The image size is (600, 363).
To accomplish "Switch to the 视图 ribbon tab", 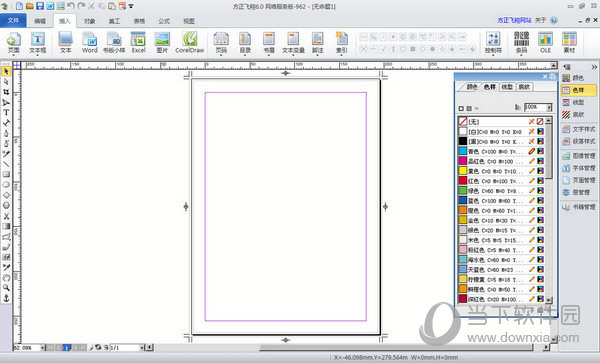I will (189, 21).
